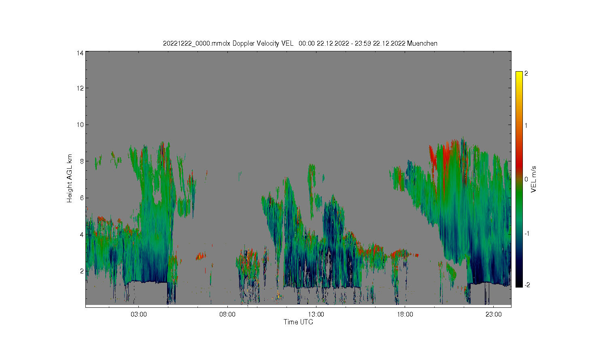The height and width of the screenshot is (364, 607).
Task: Click the '13:00' time tick label
Action: [316, 314]
